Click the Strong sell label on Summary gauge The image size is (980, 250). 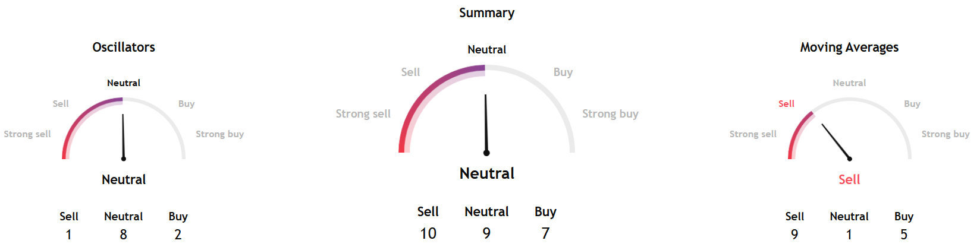[x=363, y=114]
